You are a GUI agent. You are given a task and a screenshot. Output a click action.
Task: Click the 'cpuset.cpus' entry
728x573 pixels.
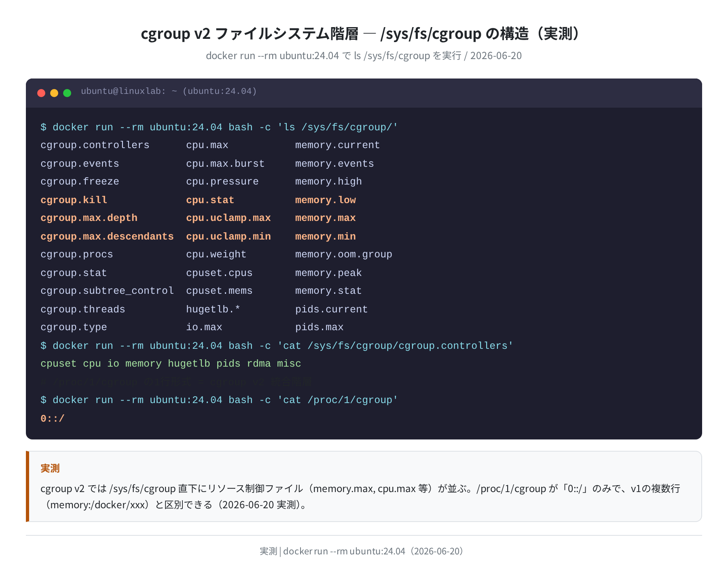(x=219, y=273)
